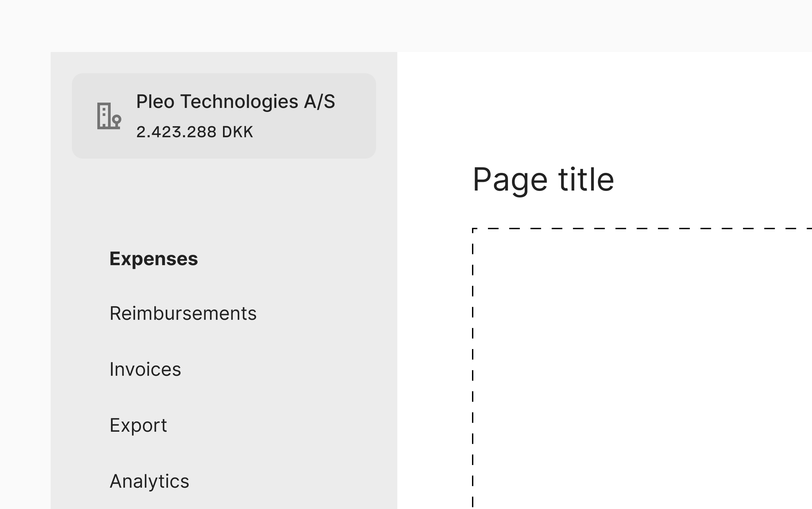Go to Invoices in the navigation

click(x=145, y=369)
